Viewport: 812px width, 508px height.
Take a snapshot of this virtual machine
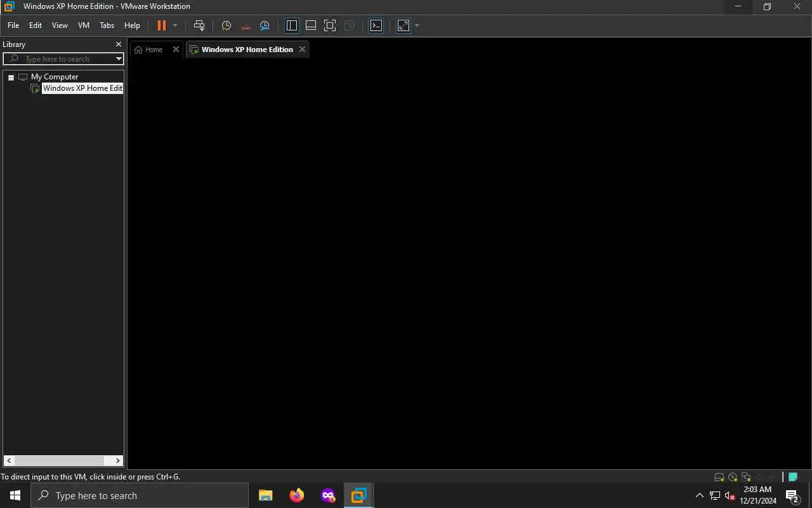[226, 25]
